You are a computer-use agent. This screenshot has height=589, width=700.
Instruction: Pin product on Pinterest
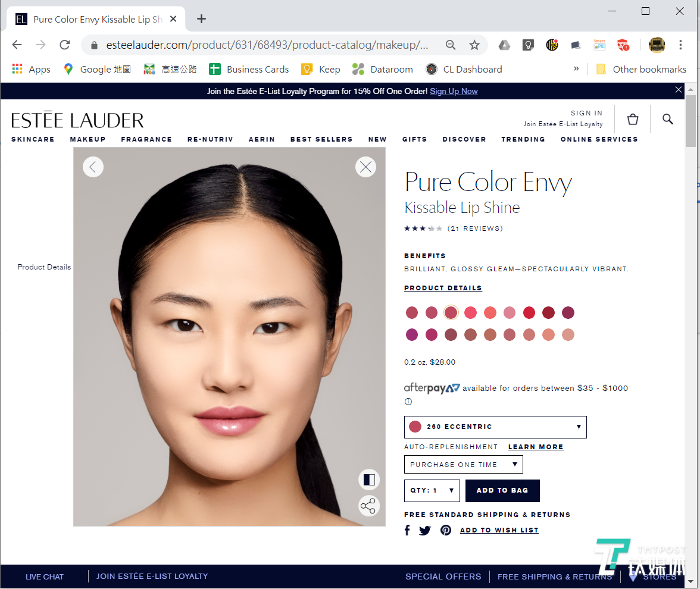[x=446, y=530]
